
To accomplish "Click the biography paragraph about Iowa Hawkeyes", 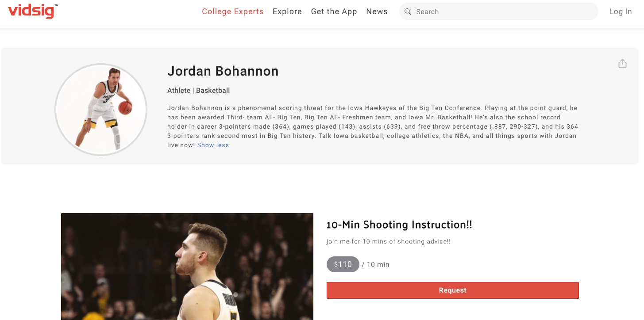I will tap(373, 126).
